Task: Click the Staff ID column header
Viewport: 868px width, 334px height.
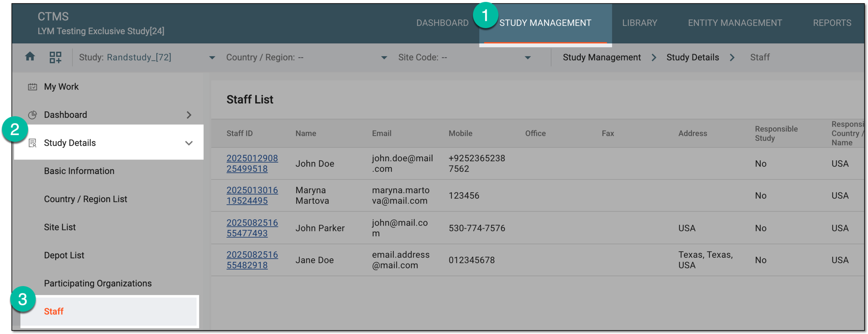Action: (x=240, y=133)
